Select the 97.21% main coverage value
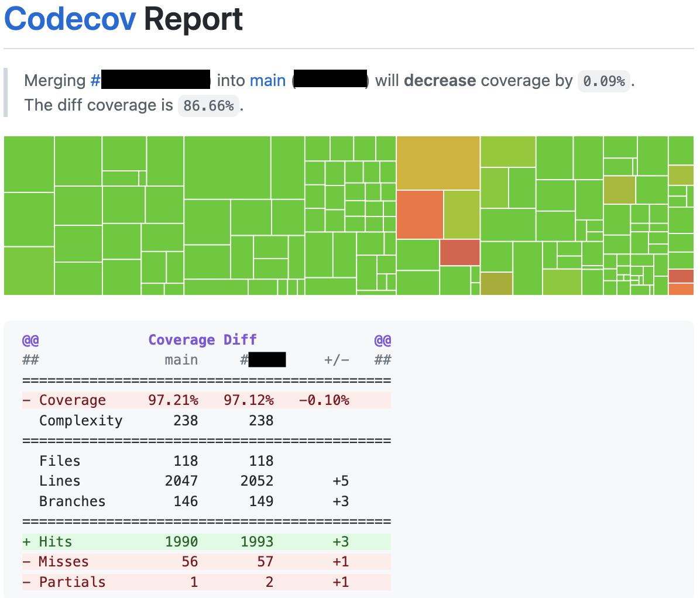The width and height of the screenshot is (700, 598). pos(173,400)
